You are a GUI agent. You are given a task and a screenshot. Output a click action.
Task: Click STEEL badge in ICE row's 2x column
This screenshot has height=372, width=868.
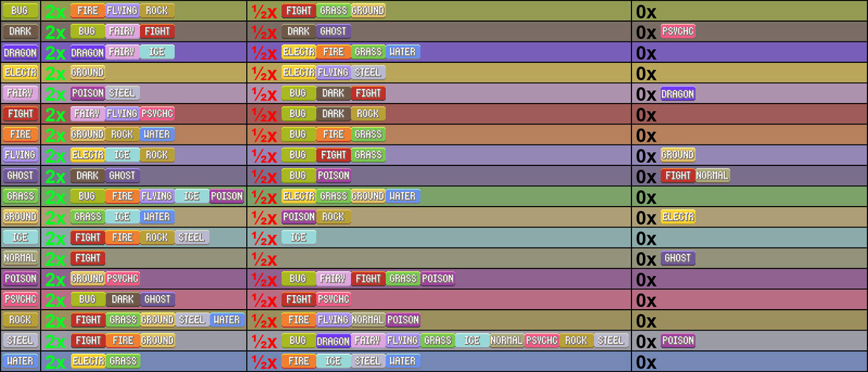(x=191, y=237)
